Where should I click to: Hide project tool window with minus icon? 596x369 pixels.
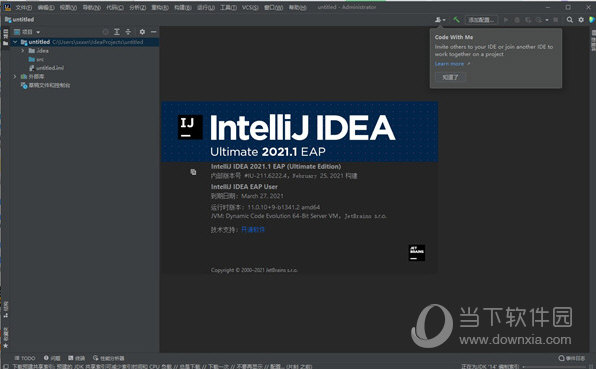[154, 32]
